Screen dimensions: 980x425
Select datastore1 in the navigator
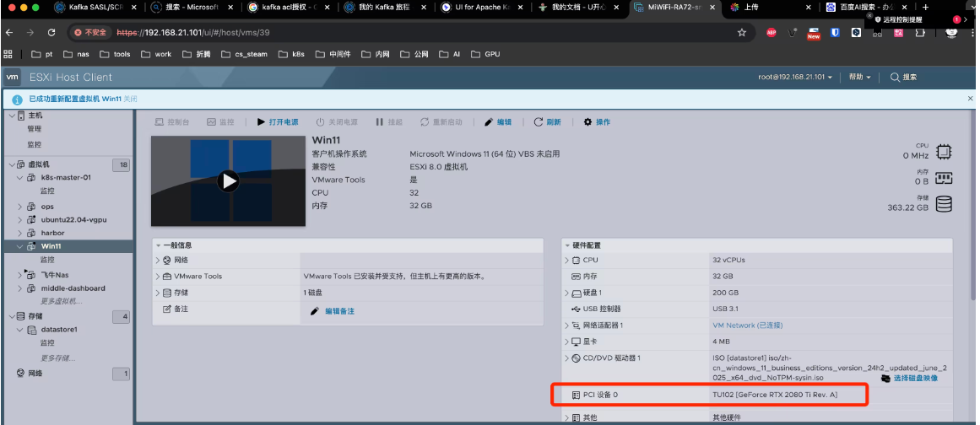[x=59, y=330]
